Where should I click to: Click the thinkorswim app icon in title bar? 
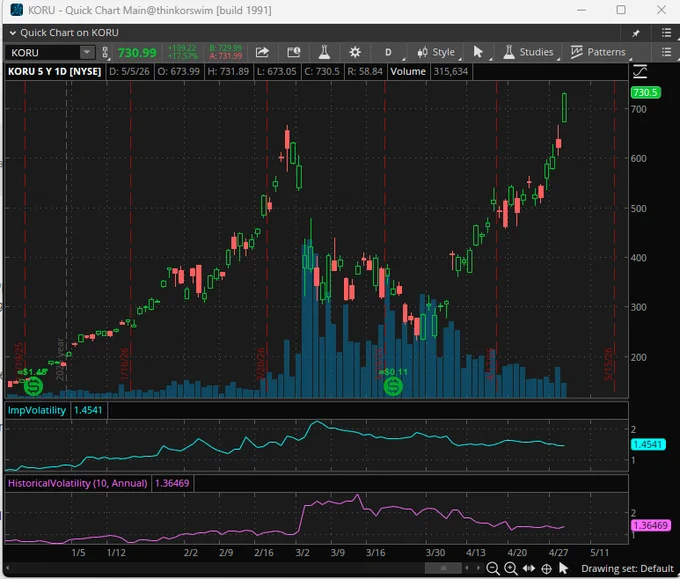coord(16,10)
